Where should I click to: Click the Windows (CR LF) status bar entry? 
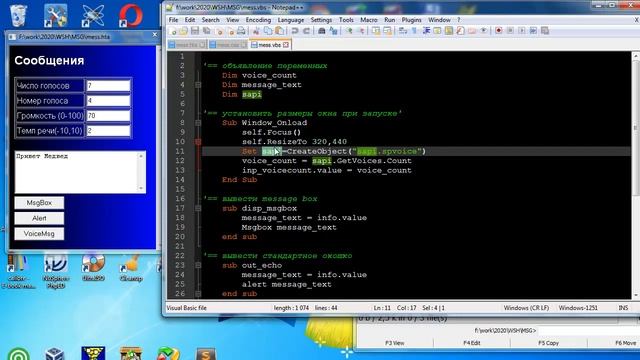(526, 308)
